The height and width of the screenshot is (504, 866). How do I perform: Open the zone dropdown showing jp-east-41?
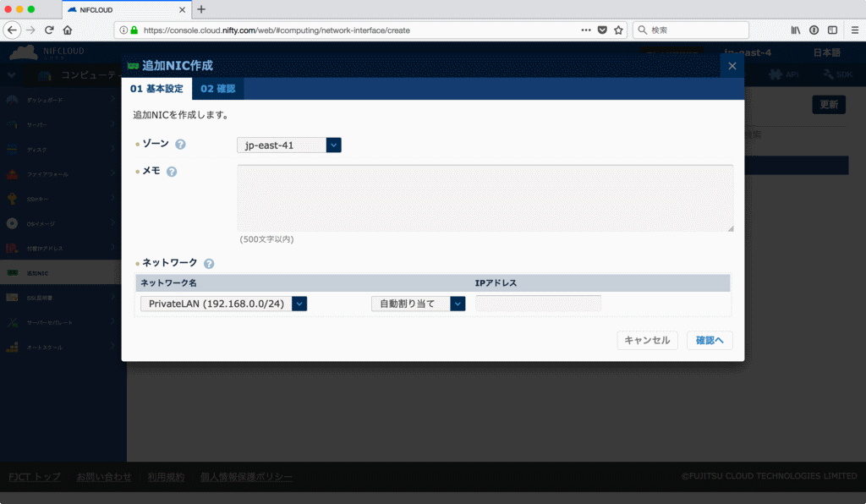[x=289, y=145]
